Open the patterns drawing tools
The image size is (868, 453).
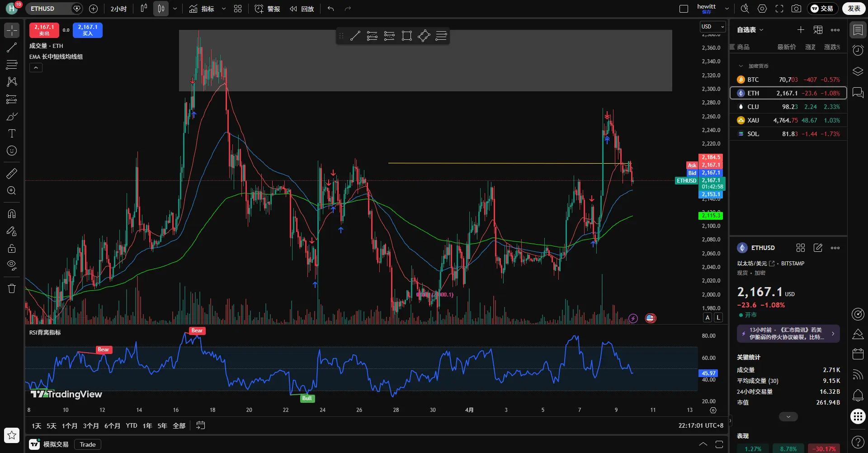click(12, 82)
